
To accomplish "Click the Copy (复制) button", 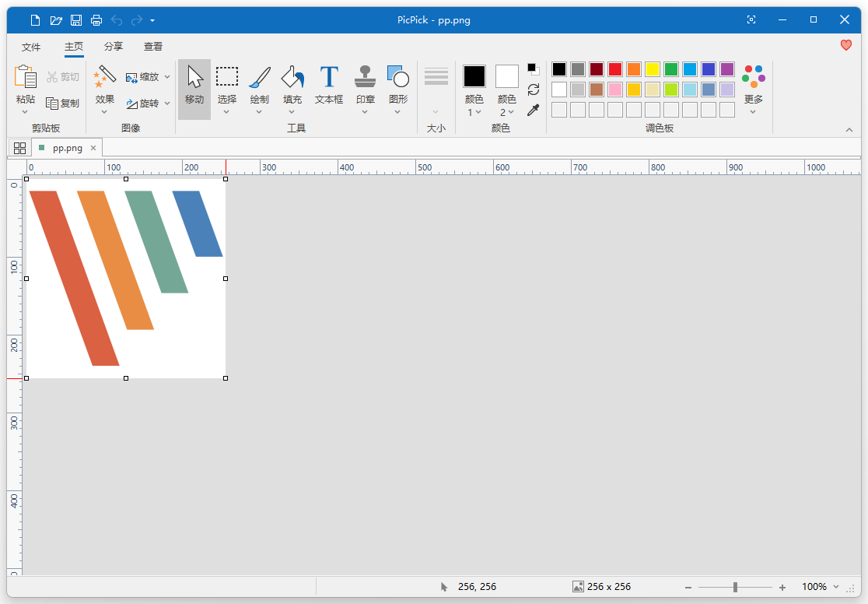I will click(63, 104).
